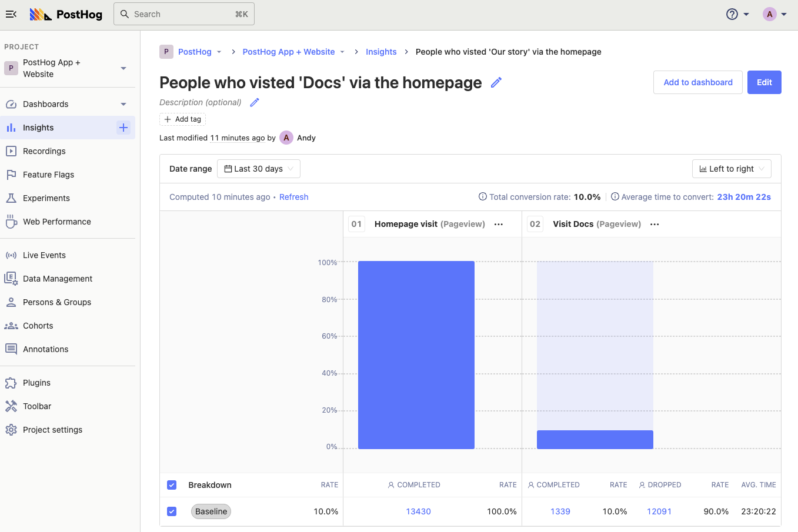Image resolution: width=798 pixels, height=532 pixels.
Task: Open the help question mark icon
Action: tap(732, 14)
